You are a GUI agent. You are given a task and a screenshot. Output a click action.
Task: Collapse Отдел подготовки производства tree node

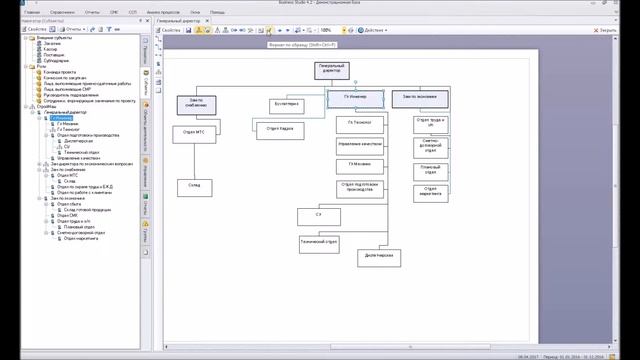pos(46,135)
